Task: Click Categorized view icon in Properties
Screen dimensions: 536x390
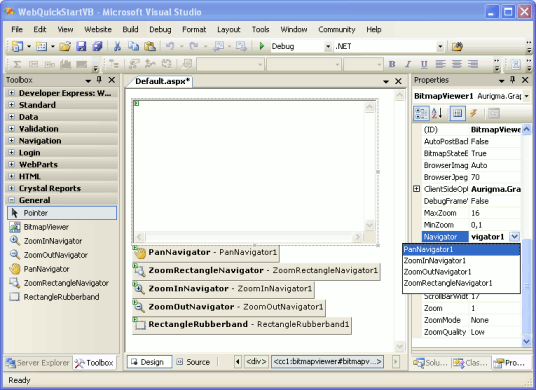Action: tap(421, 113)
